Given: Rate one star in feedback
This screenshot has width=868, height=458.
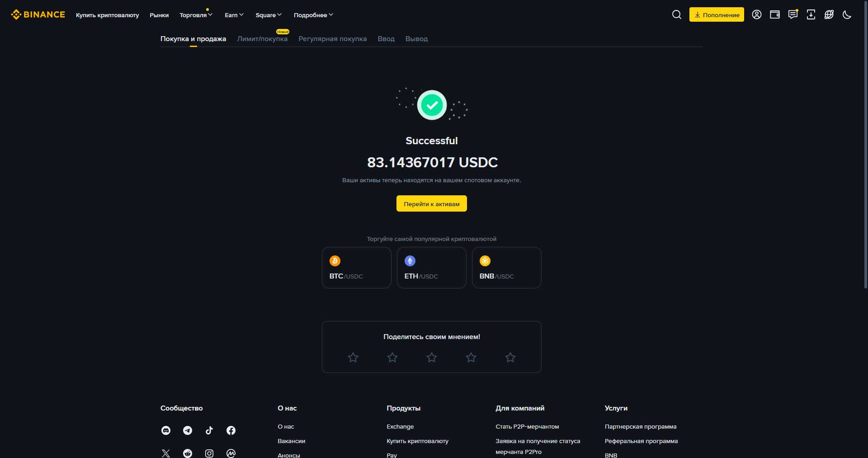Looking at the screenshot, I should (353, 358).
